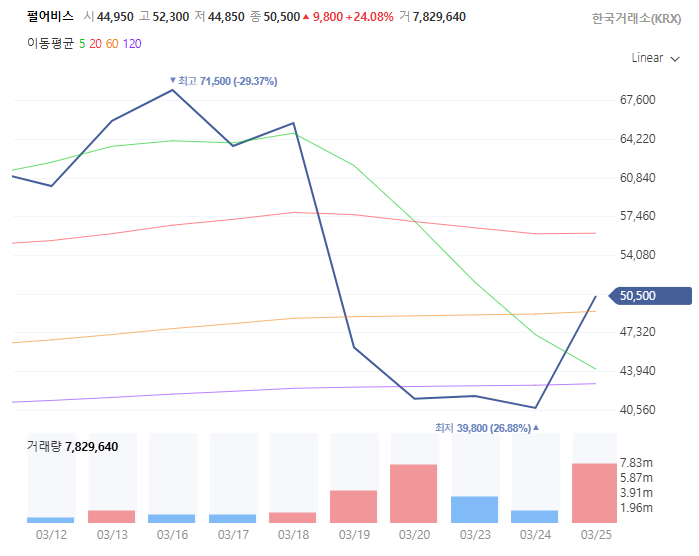
Task: Select the blue 03/23 volume bar
Action: (x=474, y=509)
